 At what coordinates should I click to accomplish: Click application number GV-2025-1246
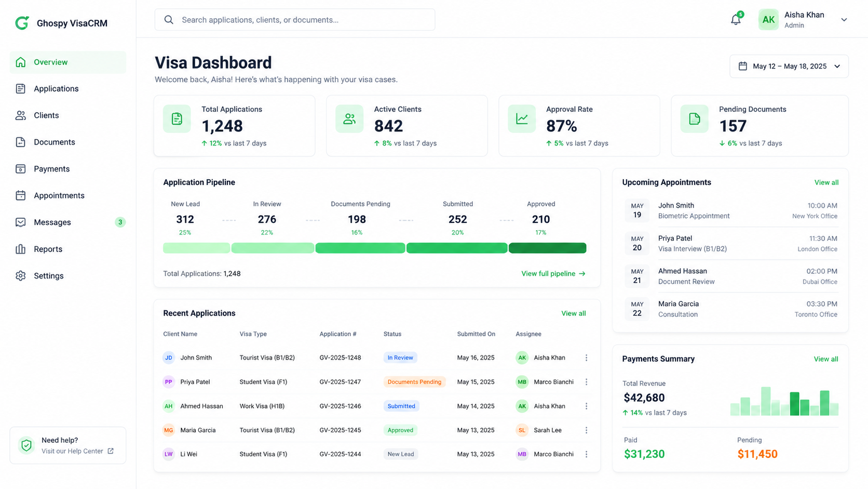click(340, 406)
